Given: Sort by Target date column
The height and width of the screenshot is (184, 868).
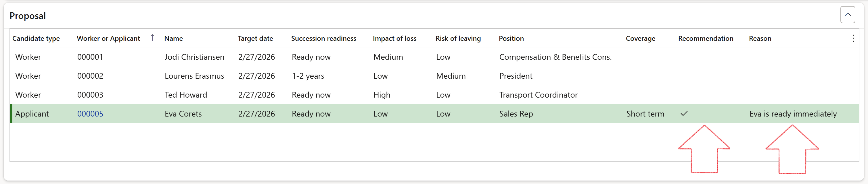Looking at the screenshot, I should click(x=255, y=38).
